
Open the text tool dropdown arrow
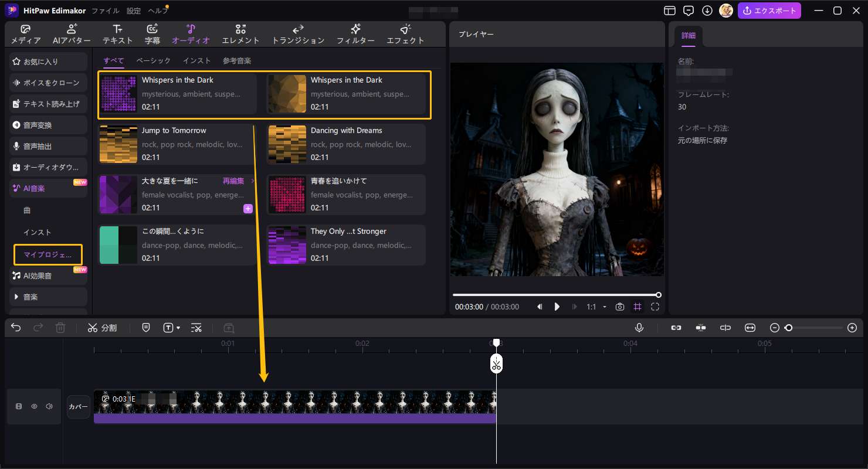178,328
